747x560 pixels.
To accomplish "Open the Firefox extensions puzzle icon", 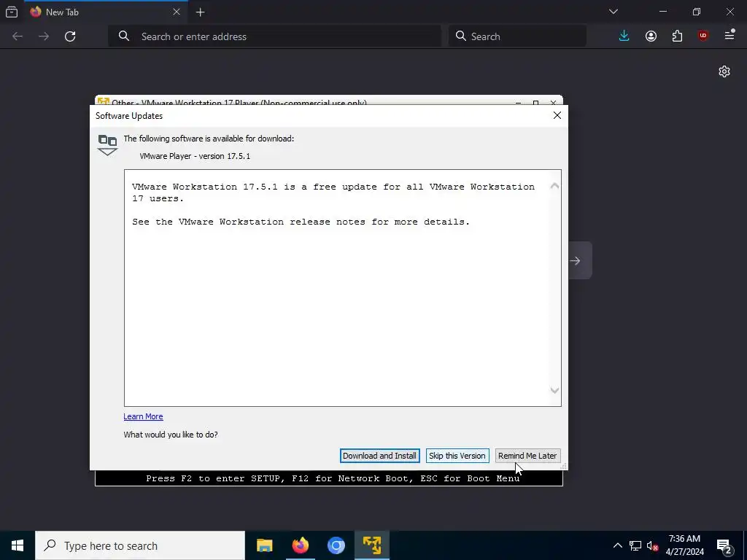I will coord(677,36).
